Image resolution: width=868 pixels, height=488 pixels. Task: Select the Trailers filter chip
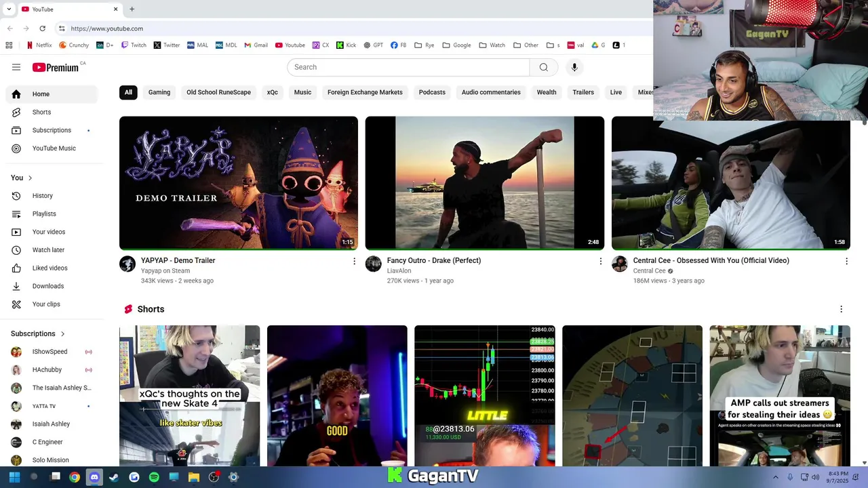(583, 92)
